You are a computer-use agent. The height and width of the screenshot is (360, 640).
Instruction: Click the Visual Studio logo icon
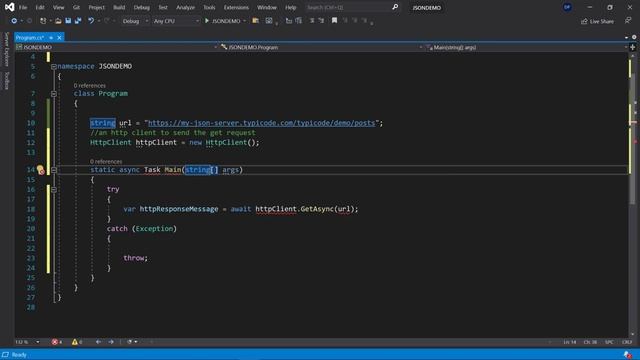coord(9,7)
